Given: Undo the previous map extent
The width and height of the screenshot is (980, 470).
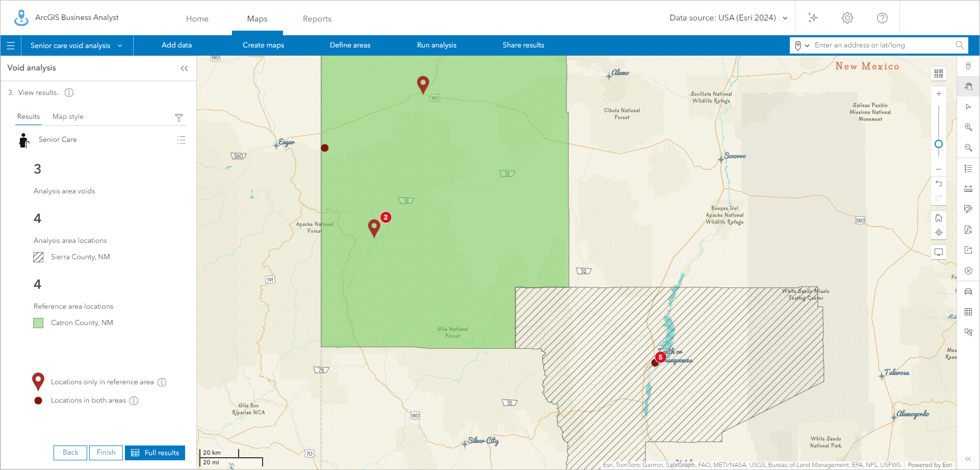Looking at the screenshot, I should coord(939,184).
